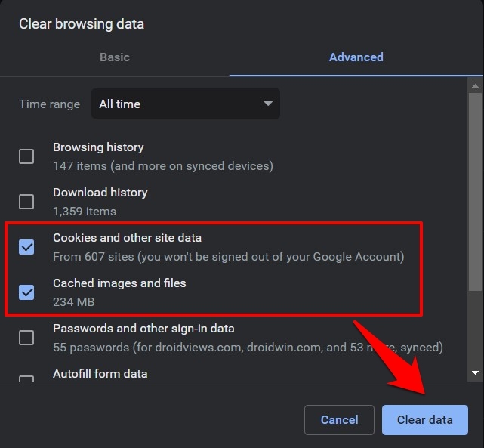Switch to the Basic tab
484x448 pixels.
pos(115,57)
